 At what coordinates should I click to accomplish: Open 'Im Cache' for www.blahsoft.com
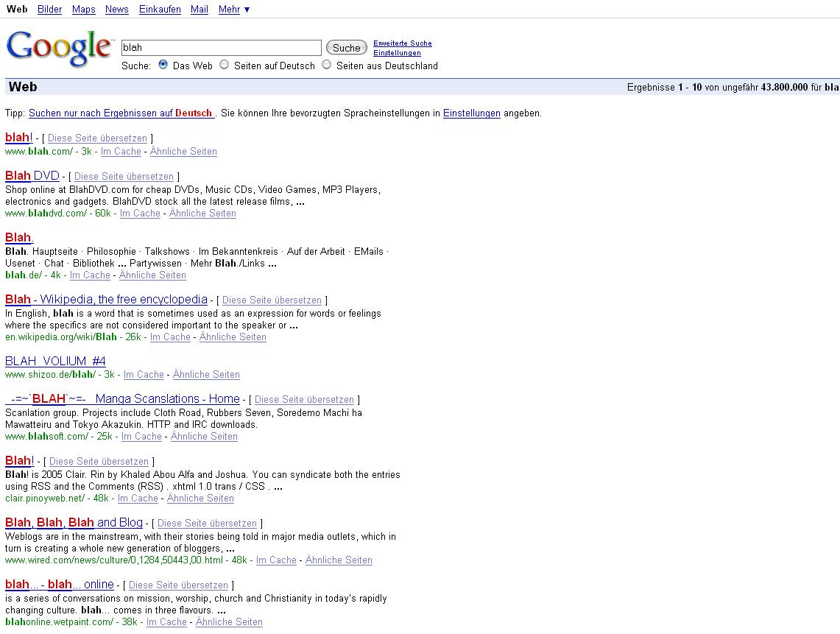[141, 436]
